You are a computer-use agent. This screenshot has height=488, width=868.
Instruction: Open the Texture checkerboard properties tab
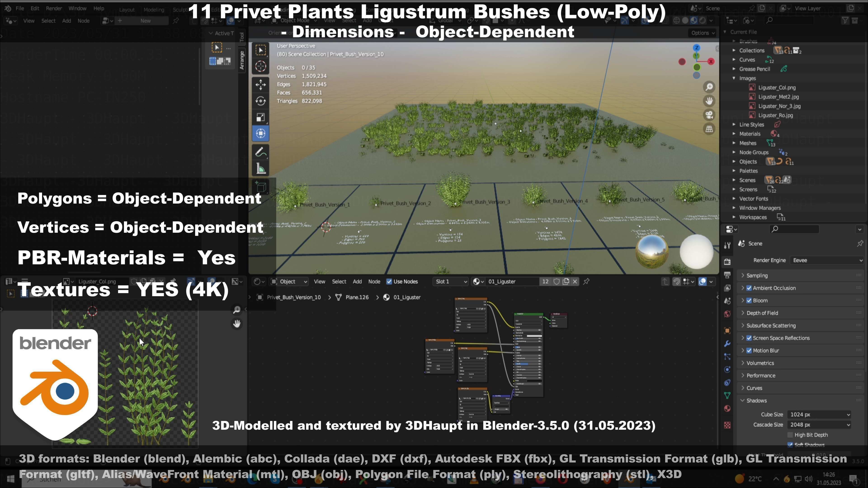click(727, 425)
